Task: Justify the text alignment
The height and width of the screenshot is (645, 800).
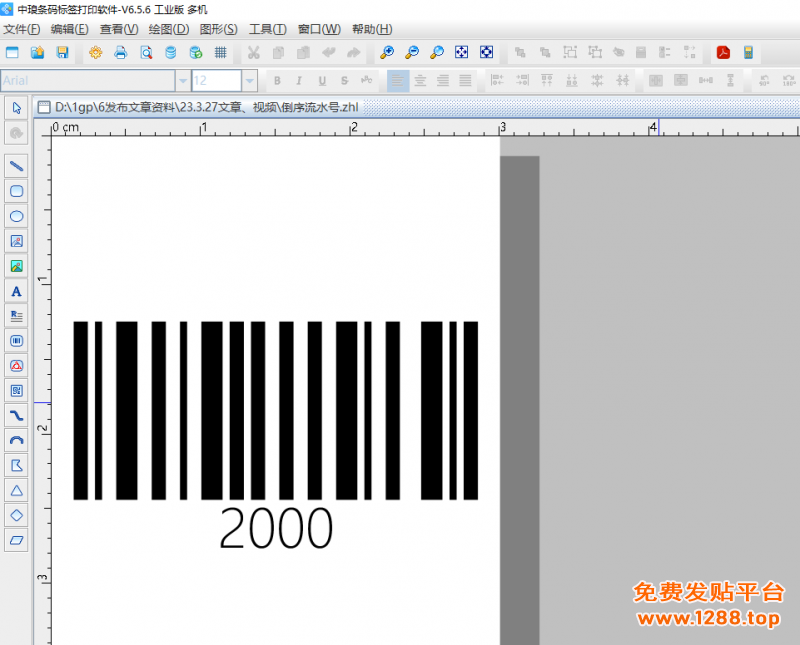Action: pyautogui.click(x=465, y=81)
